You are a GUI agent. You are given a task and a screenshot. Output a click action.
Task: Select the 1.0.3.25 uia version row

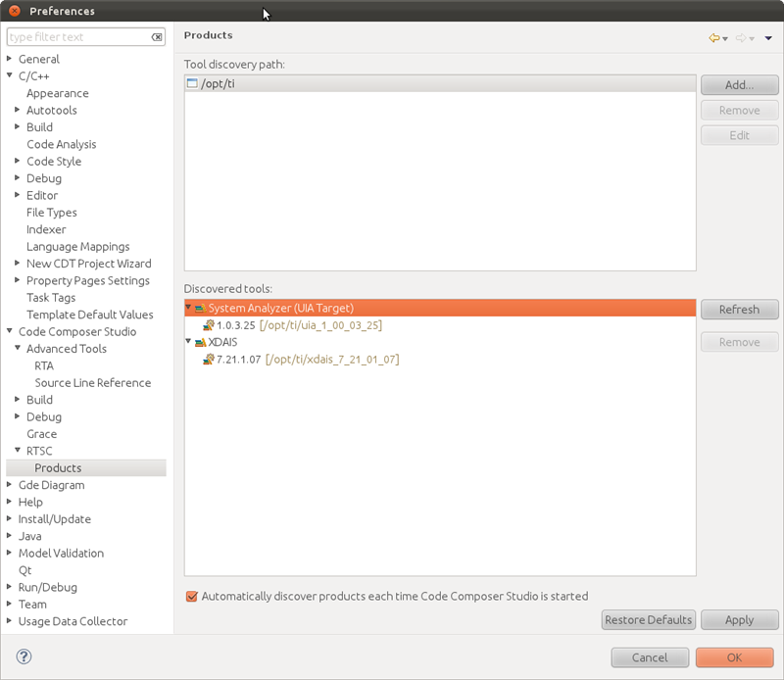pyautogui.click(x=440, y=325)
